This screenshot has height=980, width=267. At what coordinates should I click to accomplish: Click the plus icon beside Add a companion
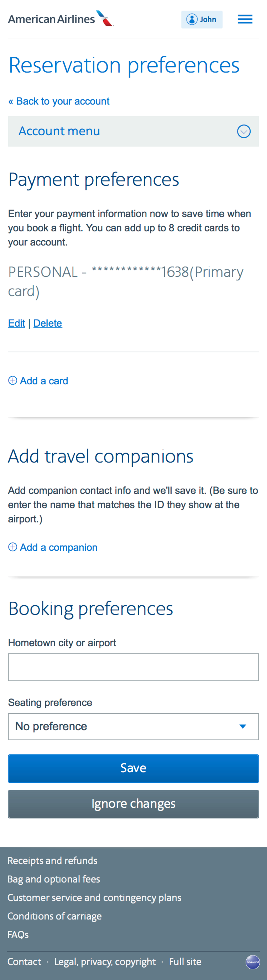(13, 547)
